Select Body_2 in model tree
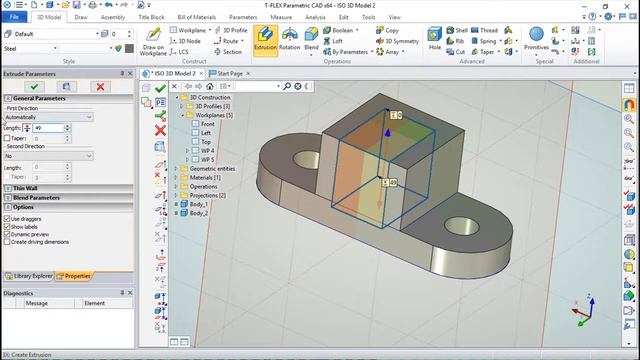 (198, 213)
